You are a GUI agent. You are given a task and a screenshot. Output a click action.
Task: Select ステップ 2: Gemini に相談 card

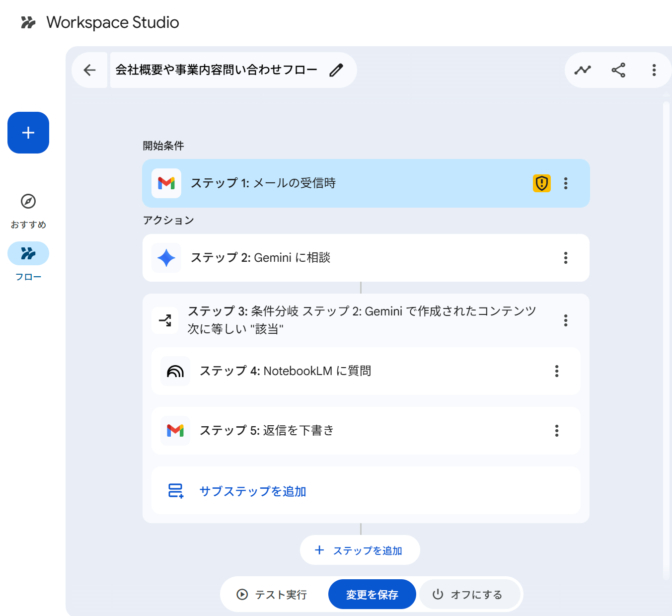(x=366, y=258)
